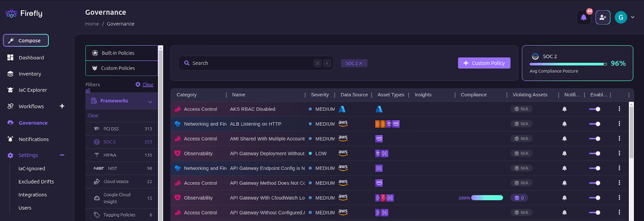644x221 pixels.
Task: Disable AMI Shared With Multiple Accounts policy
Action: click(595, 139)
